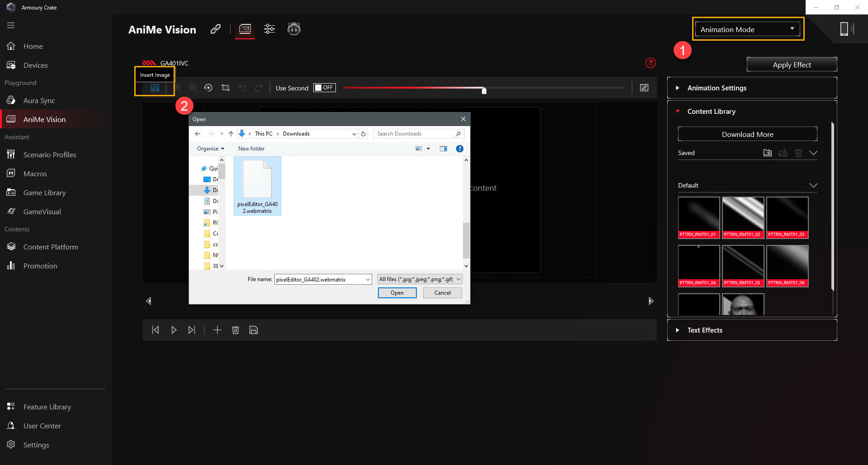
Task: Expand the Text Effects section
Action: click(x=704, y=330)
